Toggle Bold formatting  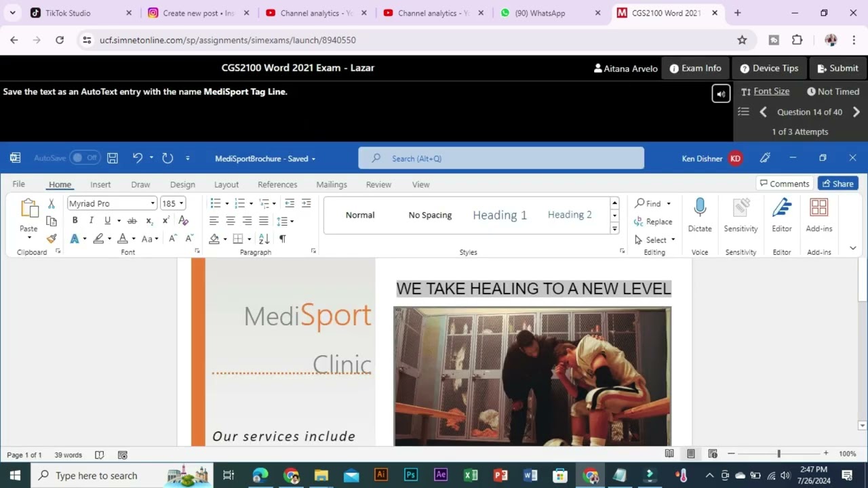coord(75,221)
